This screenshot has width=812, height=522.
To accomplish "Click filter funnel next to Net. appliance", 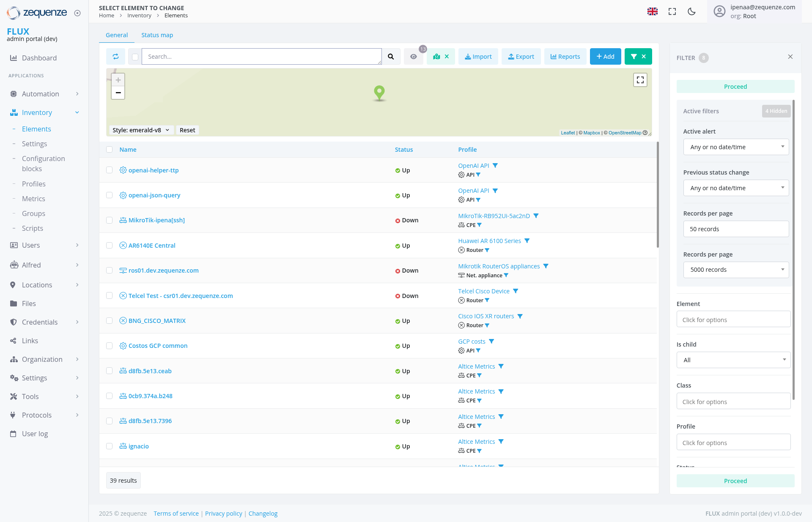I will [x=506, y=276].
